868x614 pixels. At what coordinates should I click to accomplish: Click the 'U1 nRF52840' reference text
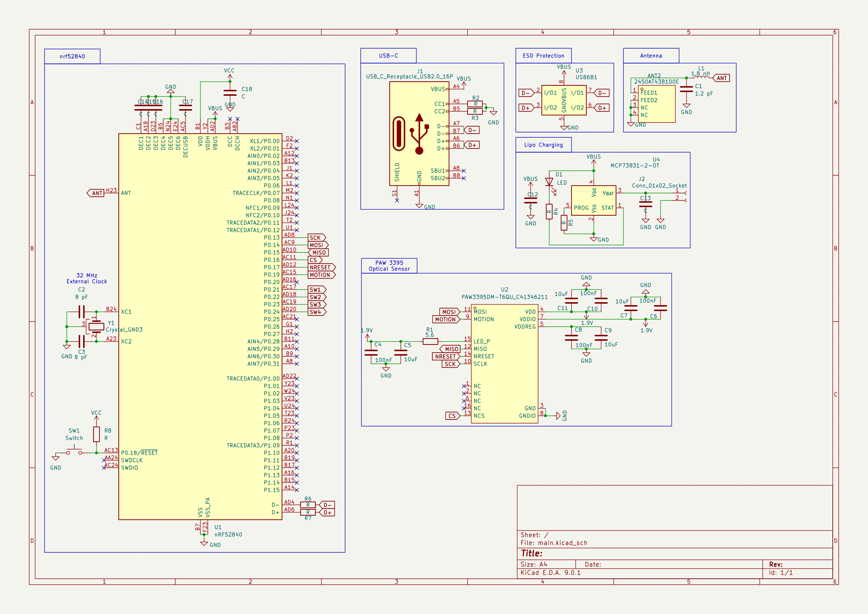point(228,531)
